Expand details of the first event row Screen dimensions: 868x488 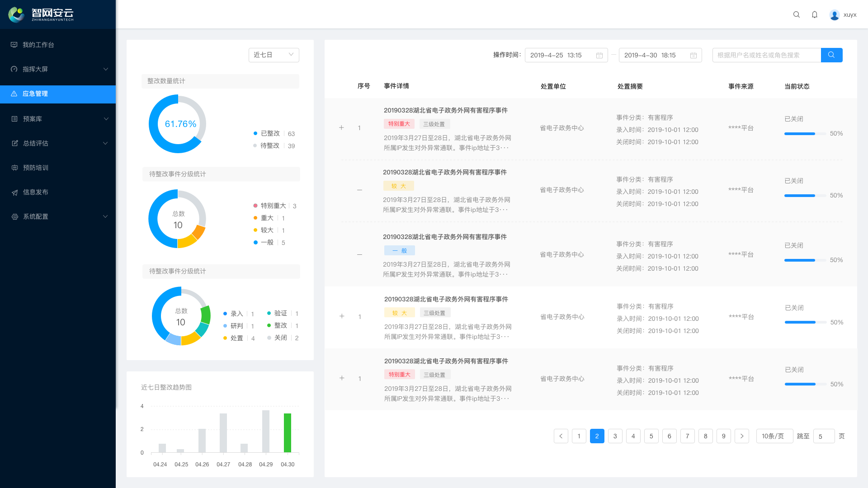pos(342,127)
